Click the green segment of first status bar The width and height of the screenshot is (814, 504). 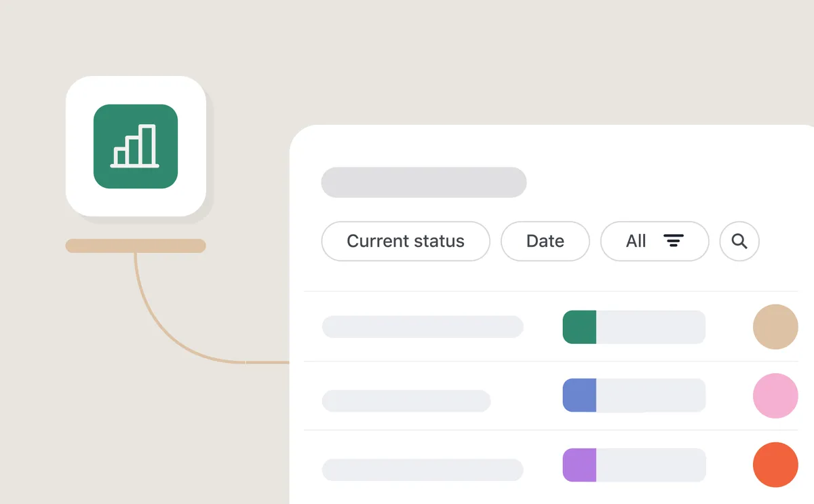coord(579,327)
